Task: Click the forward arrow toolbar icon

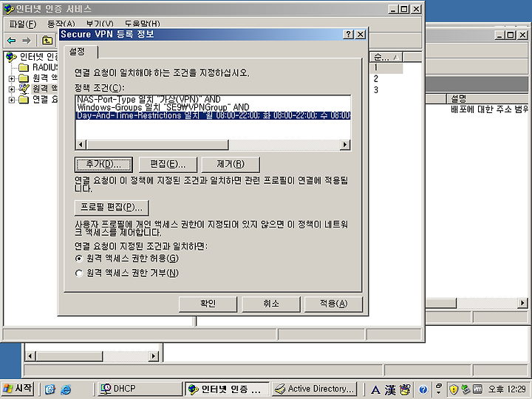Action: tap(27, 41)
